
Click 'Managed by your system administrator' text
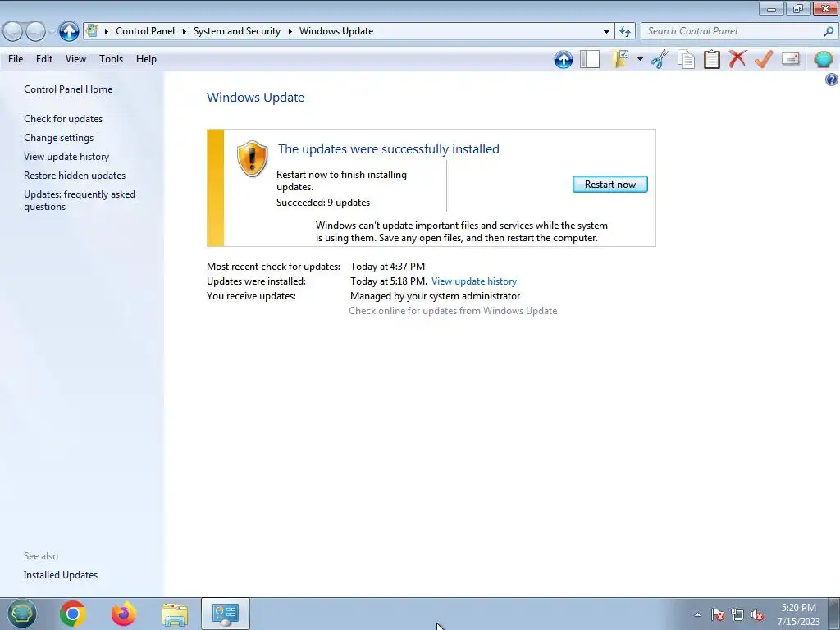[x=435, y=296]
